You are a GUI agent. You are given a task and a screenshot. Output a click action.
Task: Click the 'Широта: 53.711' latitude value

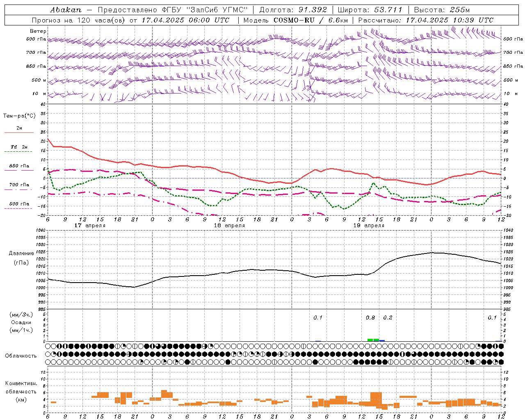pos(370,10)
